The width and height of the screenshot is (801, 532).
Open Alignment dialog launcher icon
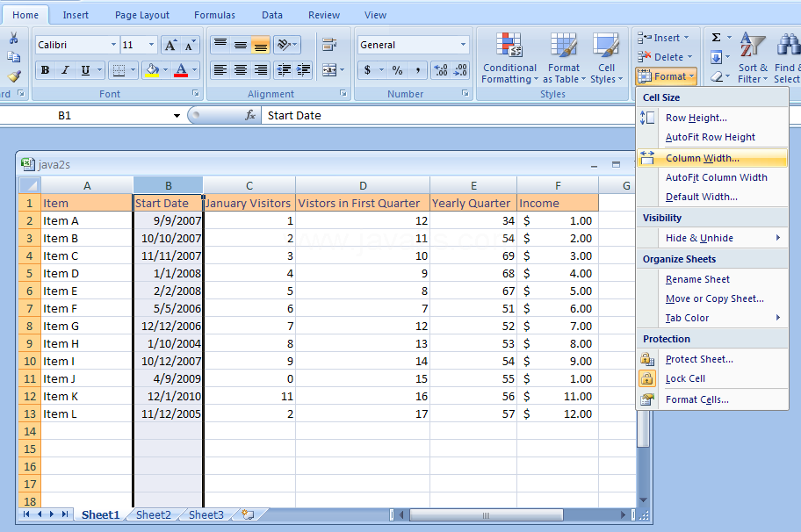(343, 93)
